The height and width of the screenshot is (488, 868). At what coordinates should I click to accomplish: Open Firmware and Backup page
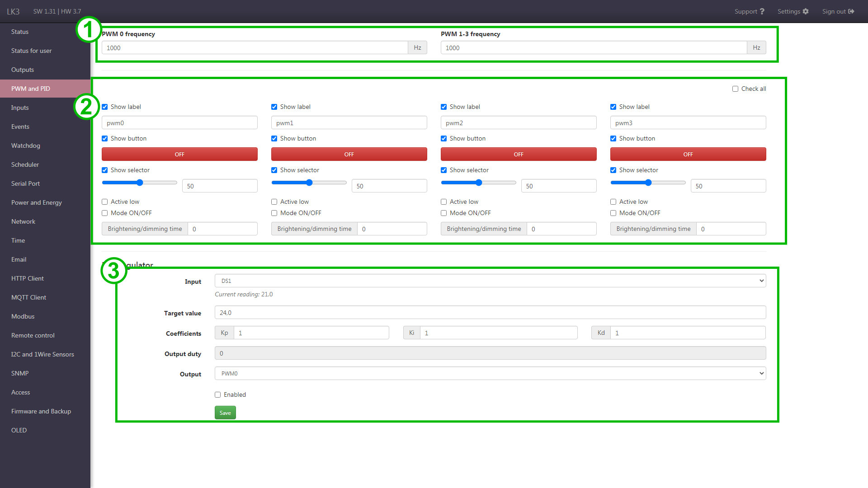pyautogui.click(x=45, y=411)
